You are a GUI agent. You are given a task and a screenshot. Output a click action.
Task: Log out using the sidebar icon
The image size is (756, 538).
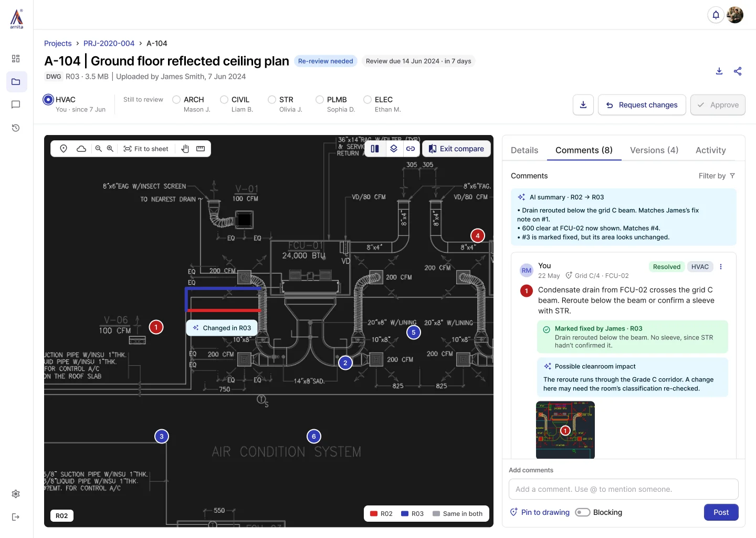16,517
